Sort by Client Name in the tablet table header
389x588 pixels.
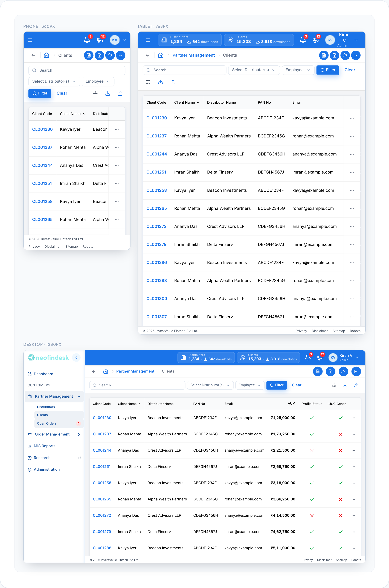coord(187,102)
